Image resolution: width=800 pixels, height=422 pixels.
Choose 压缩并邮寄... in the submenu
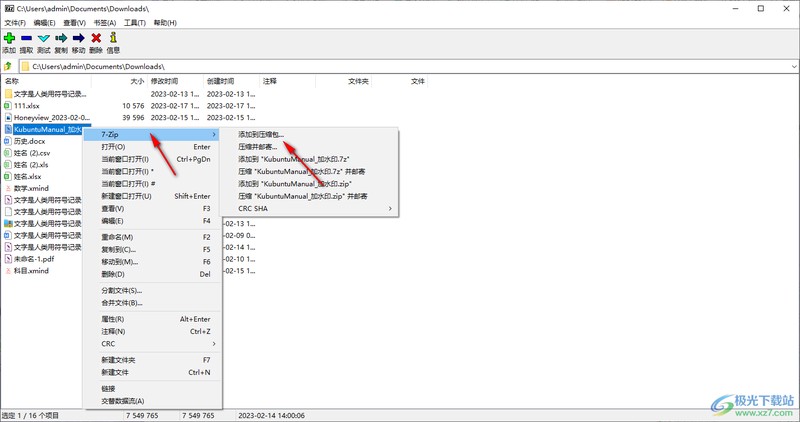(309, 146)
